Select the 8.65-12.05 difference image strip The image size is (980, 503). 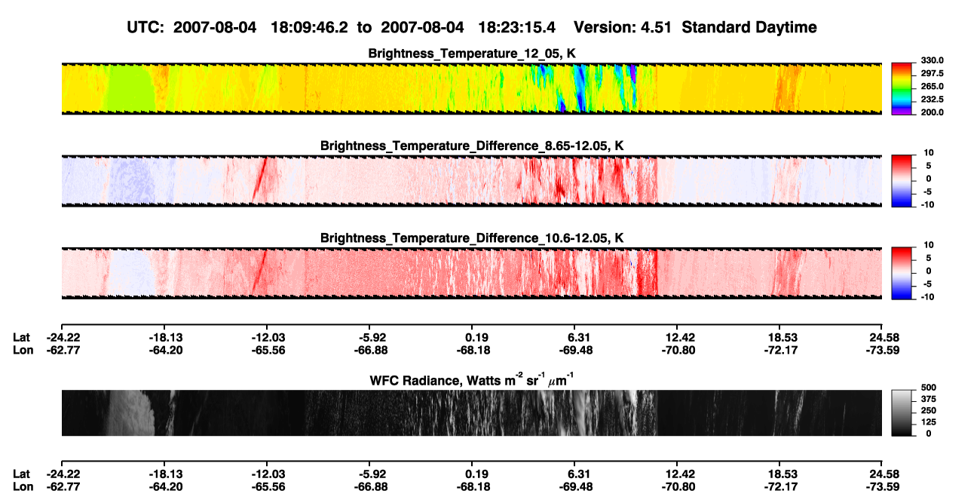(472, 180)
